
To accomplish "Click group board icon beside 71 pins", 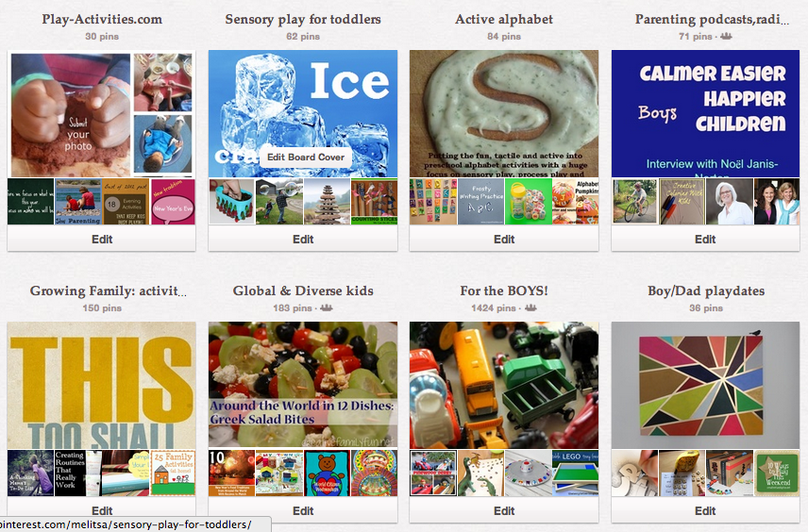I will click(726, 36).
